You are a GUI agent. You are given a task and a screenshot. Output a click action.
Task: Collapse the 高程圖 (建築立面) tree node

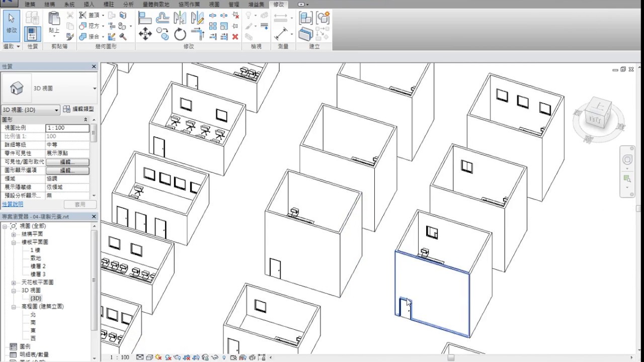point(14,307)
